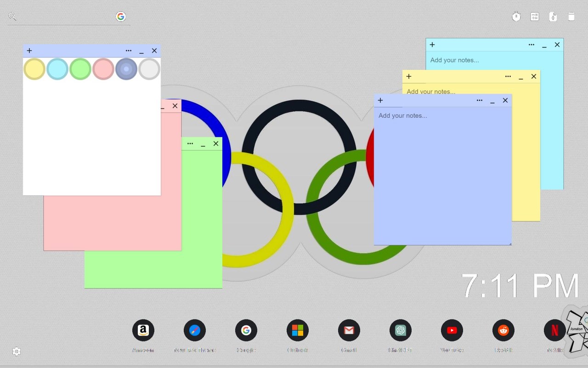This screenshot has width=588, height=368.
Task: Open the Gmail shortcut
Action: point(349,330)
